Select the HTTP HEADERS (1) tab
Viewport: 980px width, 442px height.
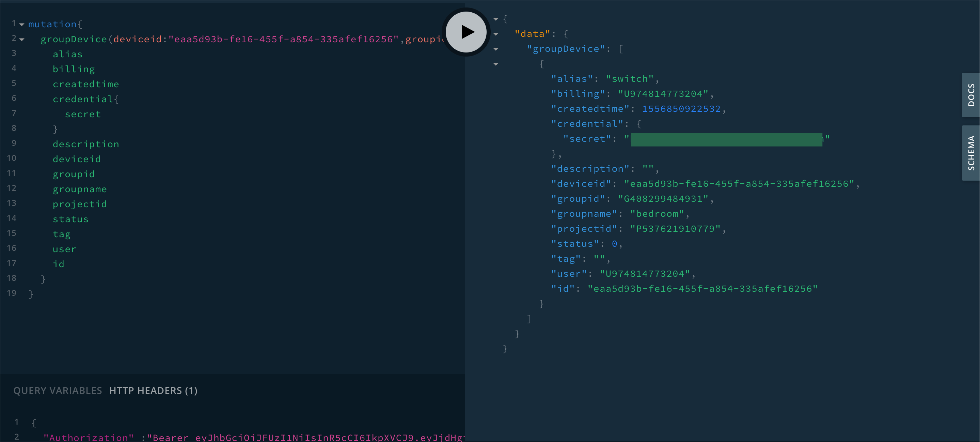[153, 391]
